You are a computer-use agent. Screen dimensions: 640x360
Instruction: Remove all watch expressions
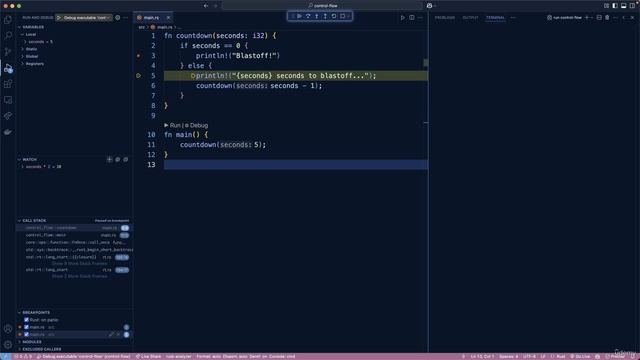pyautogui.click(x=126, y=160)
